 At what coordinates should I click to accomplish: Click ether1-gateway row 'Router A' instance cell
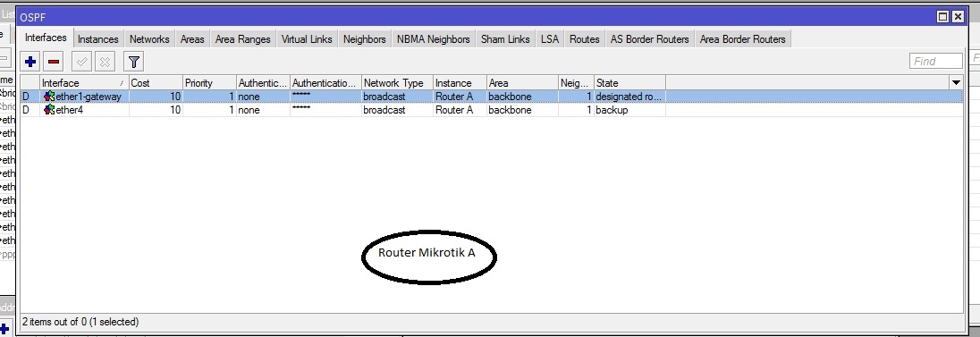(453, 97)
